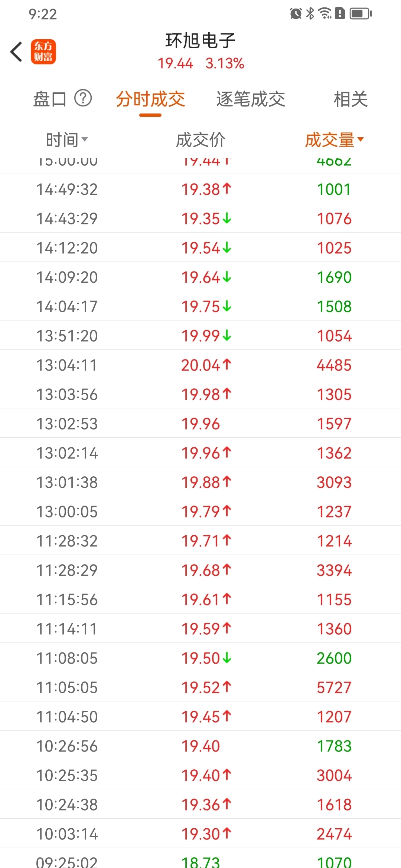Toggle the 成交量 sort order arrow

click(361, 139)
